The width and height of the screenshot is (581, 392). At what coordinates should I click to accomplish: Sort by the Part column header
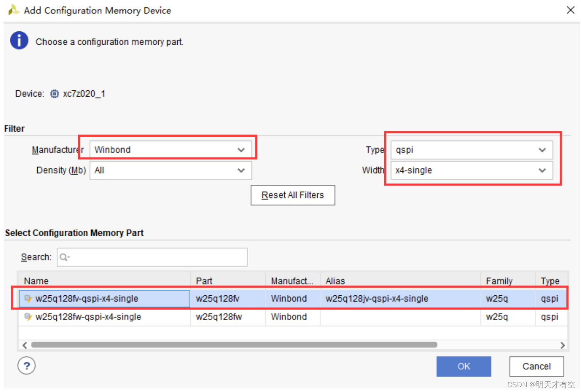click(x=228, y=281)
